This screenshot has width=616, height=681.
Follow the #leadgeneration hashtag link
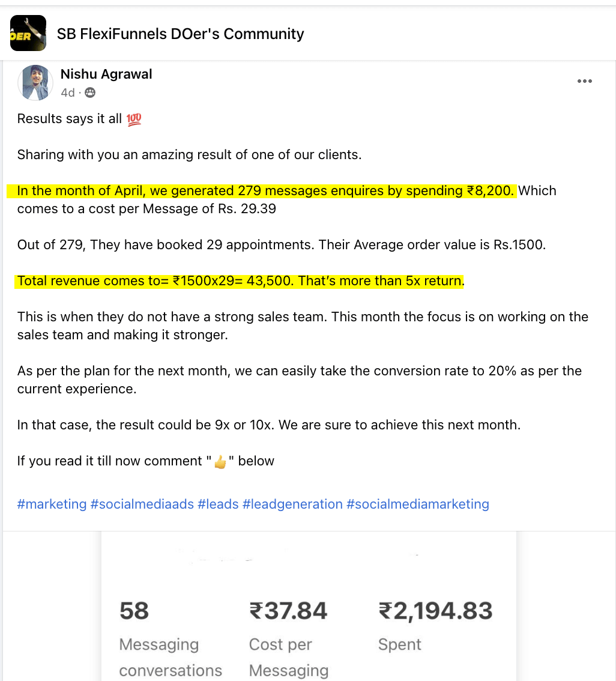(x=292, y=504)
